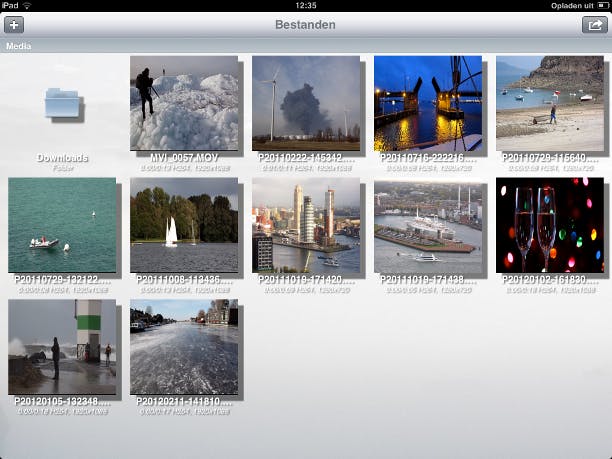Viewport: 612px width, 459px height.
Task: Select the P20120105-132348 file name
Action: [x=62, y=401]
